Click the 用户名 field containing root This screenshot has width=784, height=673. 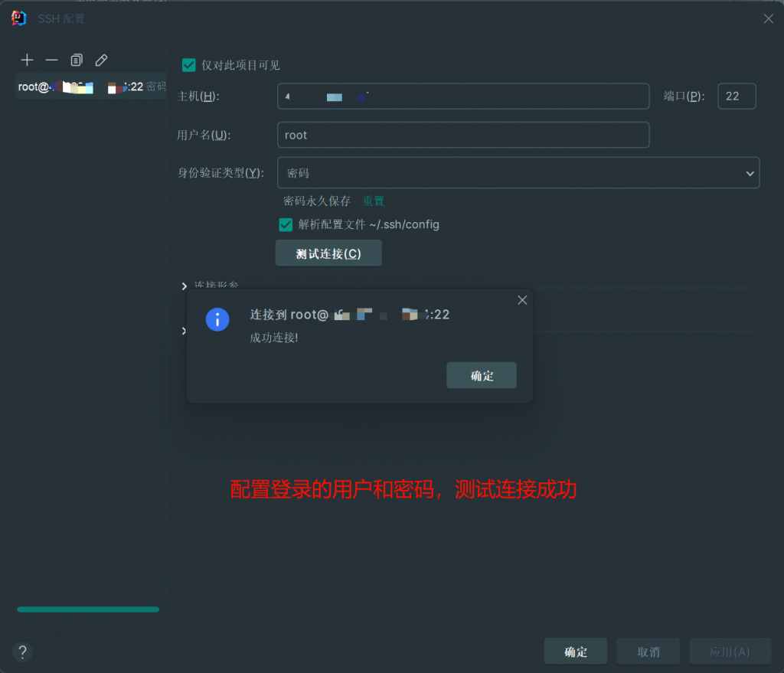pos(462,135)
